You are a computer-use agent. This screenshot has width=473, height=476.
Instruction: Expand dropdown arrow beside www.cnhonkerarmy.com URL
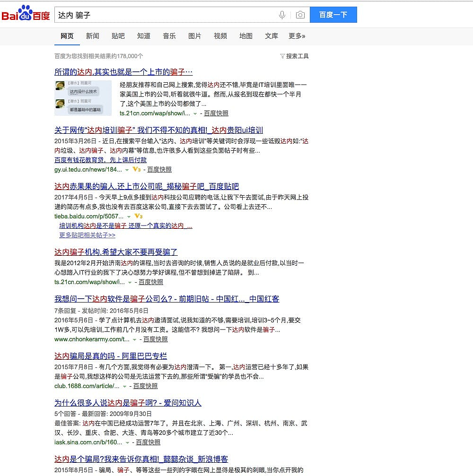[x=134, y=339]
